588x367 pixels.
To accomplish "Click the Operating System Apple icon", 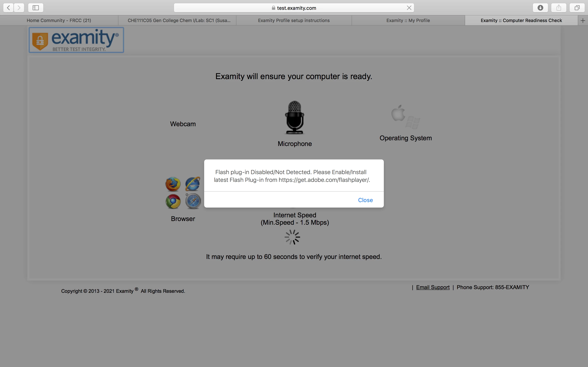I will click(398, 113).
